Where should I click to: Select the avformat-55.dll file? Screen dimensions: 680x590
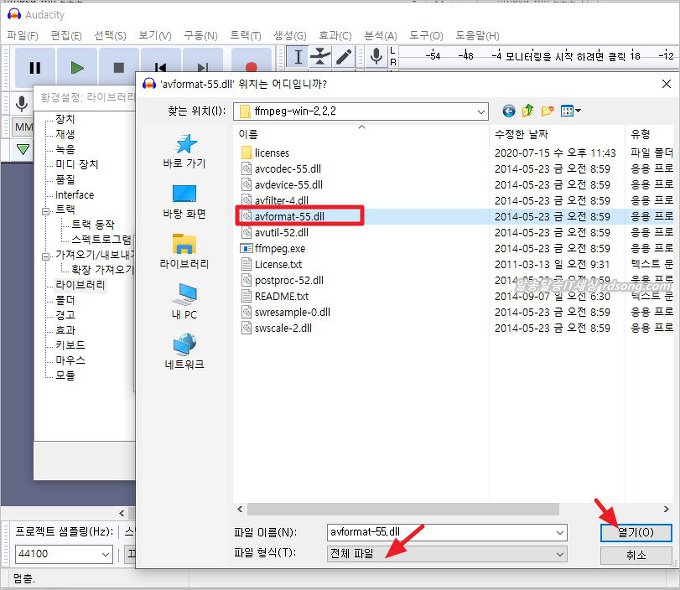[288, 216]
